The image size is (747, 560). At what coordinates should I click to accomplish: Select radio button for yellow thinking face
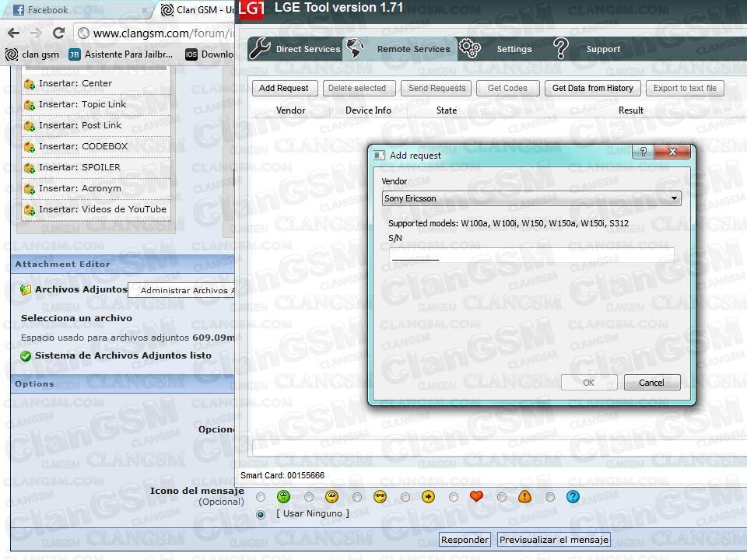(x=309, y=497)
